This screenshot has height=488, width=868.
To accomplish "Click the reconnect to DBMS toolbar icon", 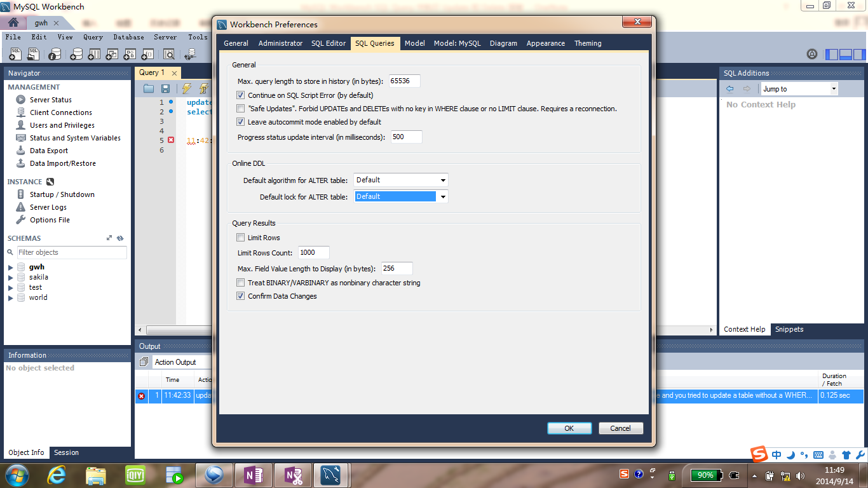I will [x=190, y=54].
